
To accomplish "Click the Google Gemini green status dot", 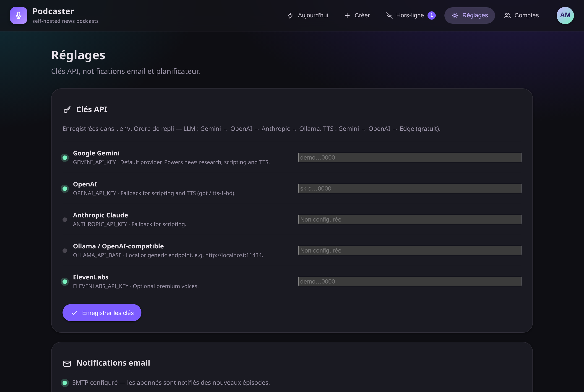I will click(65, 157).
